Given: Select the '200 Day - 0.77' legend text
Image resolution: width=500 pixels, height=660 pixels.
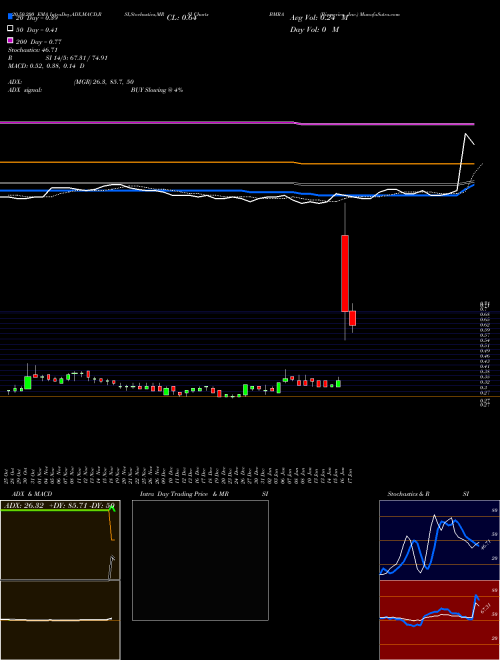Looking at the screenshot, I should coord(39,42).
